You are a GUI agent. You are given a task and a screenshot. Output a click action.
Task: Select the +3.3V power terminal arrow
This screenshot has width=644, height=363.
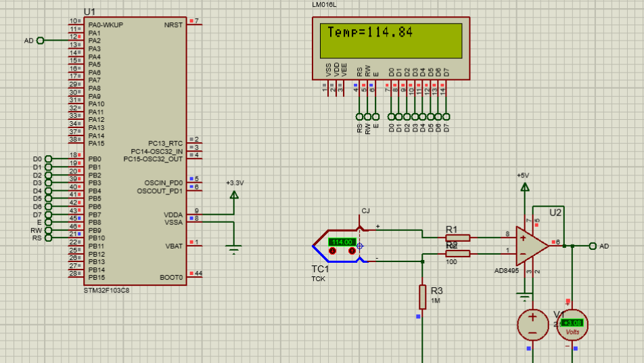[234, 195]
